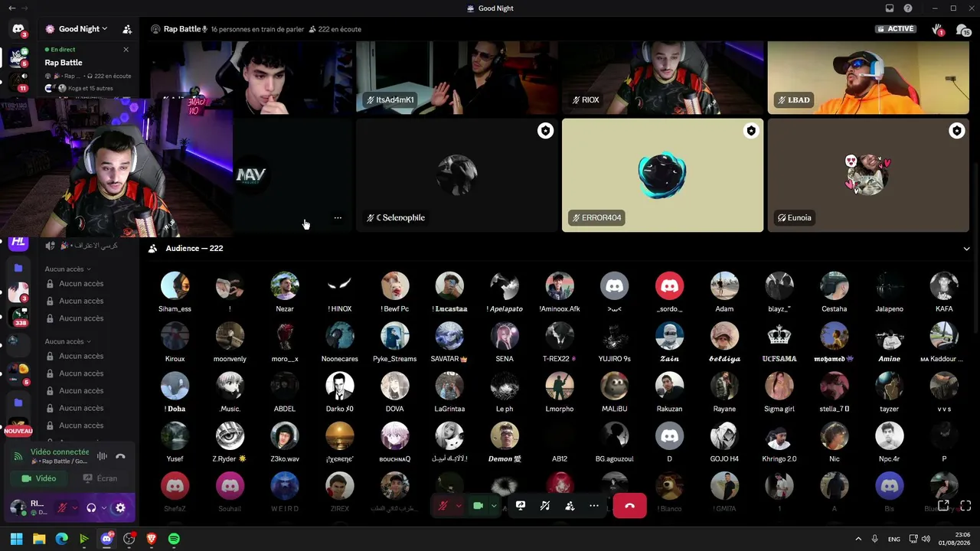The image size is (980, 551).
Task: Open microphone options arrow in call controls
Action: (458, 506)
